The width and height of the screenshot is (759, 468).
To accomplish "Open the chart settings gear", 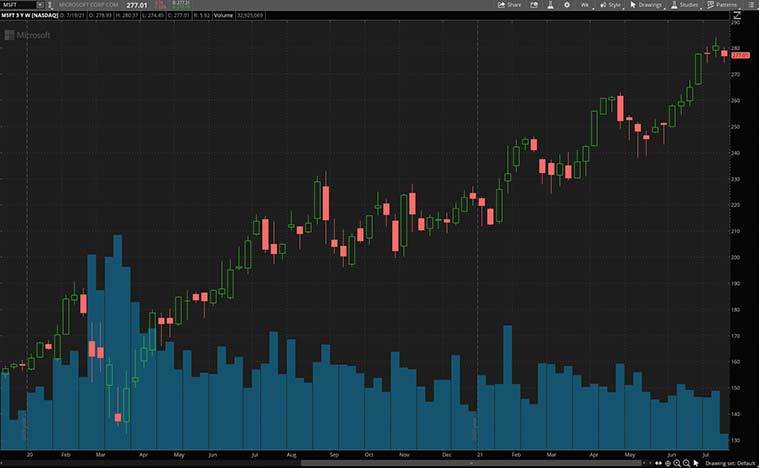I will click(567, 5).
